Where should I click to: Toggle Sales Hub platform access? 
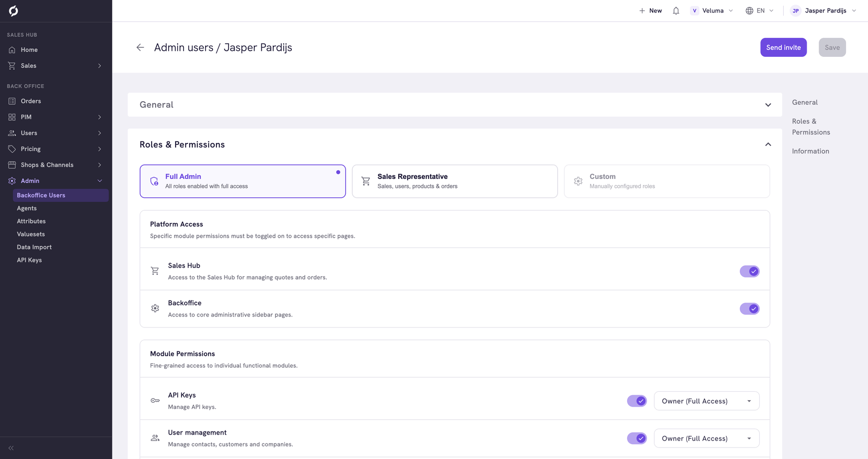[x=749, y=271]
